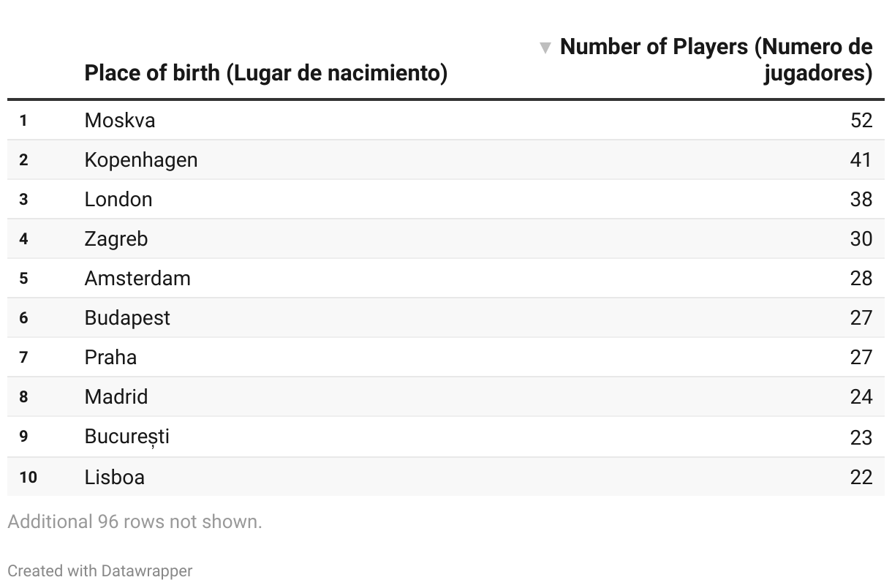Click the Additional 96 rows not shown note
This screenshot has height=588, width=892.
click(x=135, y=522)
